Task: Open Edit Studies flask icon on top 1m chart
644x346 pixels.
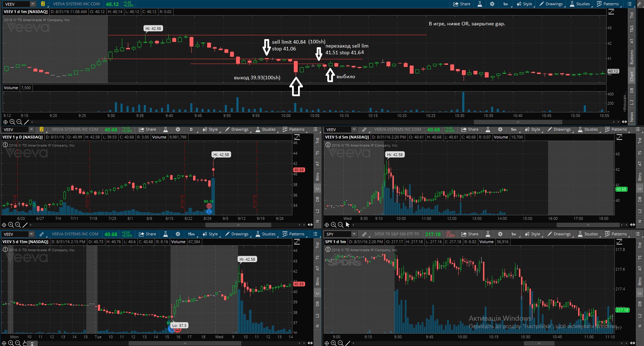Action: (x=480, y=4)
